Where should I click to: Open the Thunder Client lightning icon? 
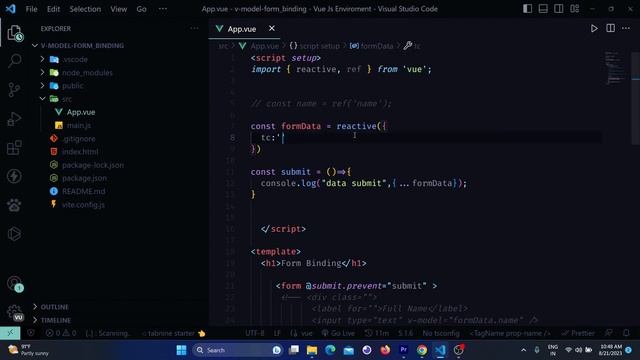click(x=14, y=176)
